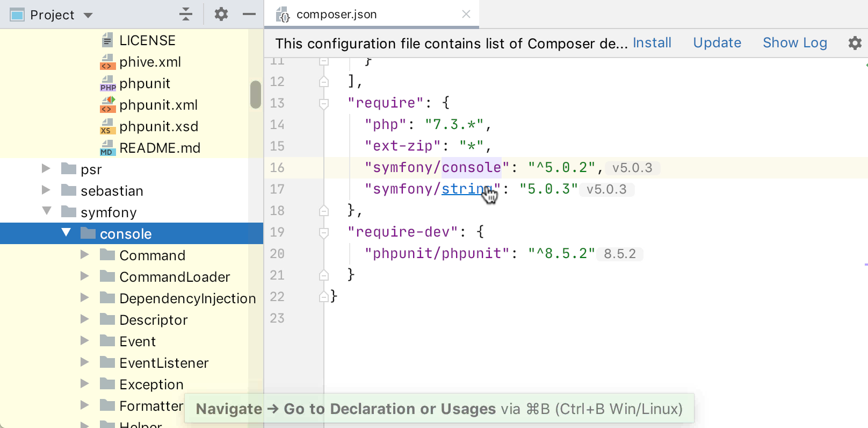The height and width of the screenshot is (428, 868).
Task: Open the Project view dropdown
Action: coord(88,15)
